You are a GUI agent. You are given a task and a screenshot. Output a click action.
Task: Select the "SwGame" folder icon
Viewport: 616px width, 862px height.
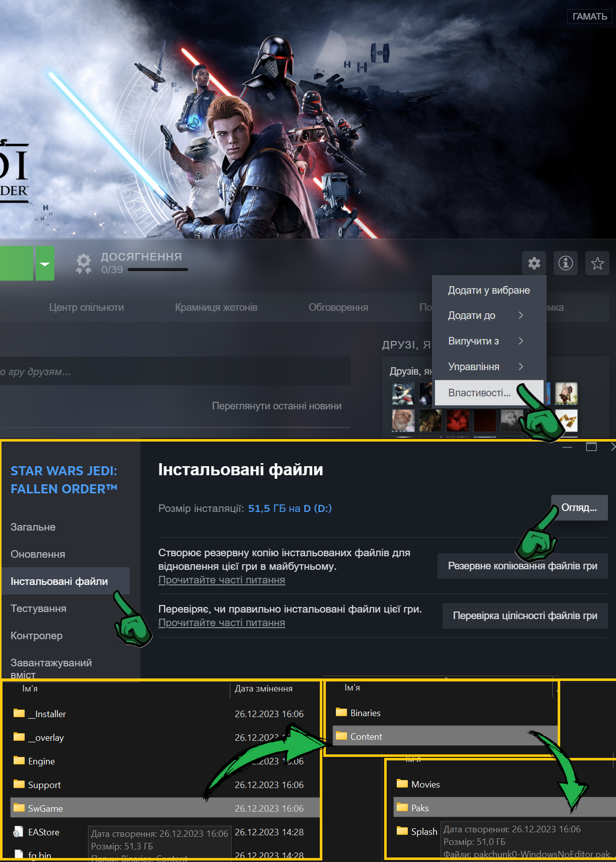[19, 808]
